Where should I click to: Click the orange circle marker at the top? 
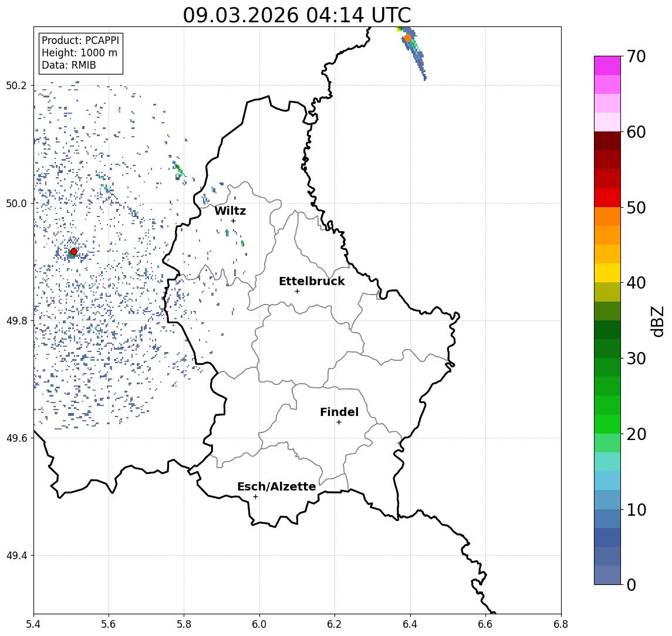point(407,38)
